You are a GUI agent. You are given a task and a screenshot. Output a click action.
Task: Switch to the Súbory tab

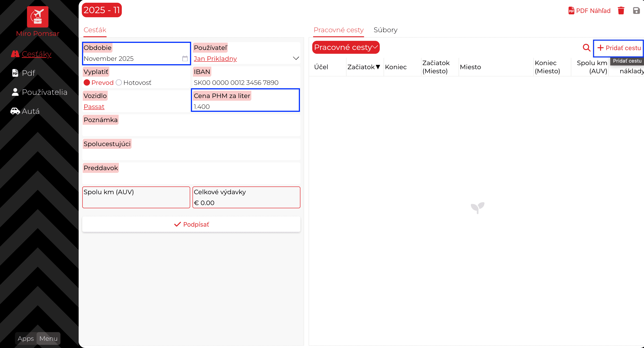385,30
